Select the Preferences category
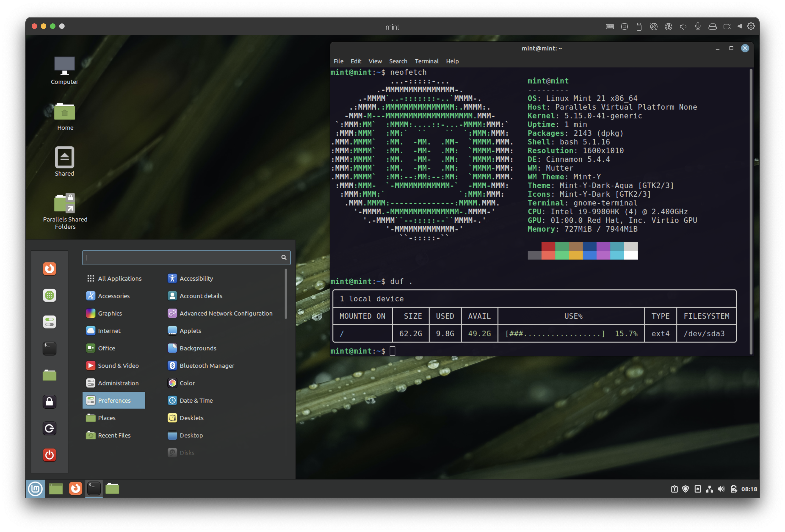This screenshot has width=785, height=532. 114,401
